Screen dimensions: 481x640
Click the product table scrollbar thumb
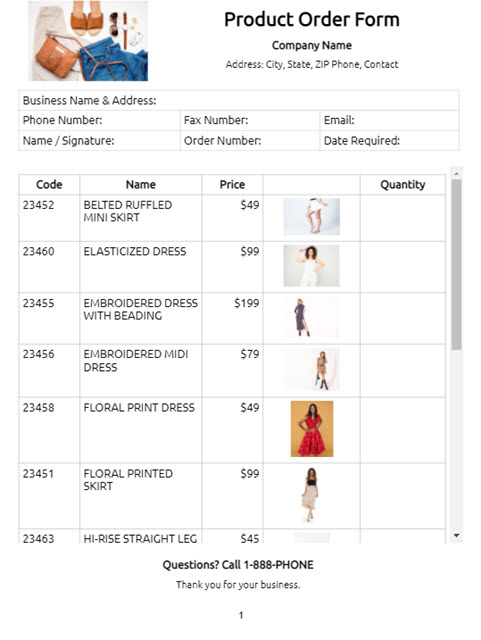pos(457,264)
